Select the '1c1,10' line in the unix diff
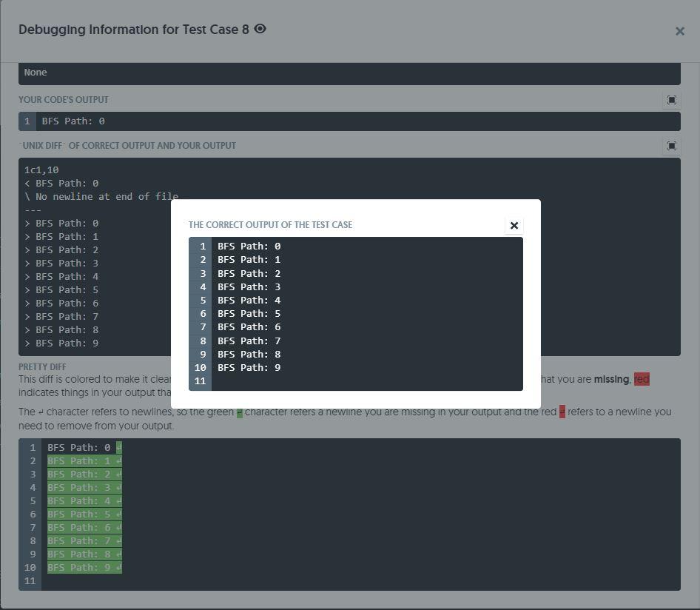The height and width of the screenshot is (610, 700). click(41, 170)
